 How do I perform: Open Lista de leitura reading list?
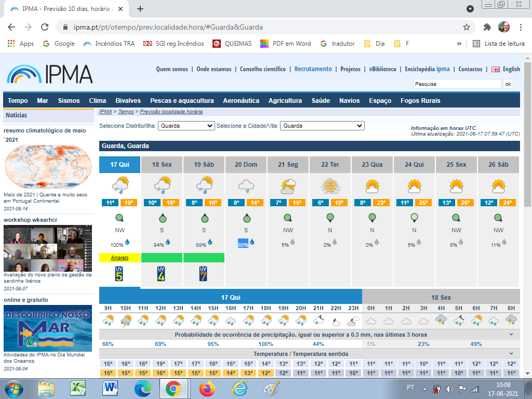coord(499,44)
